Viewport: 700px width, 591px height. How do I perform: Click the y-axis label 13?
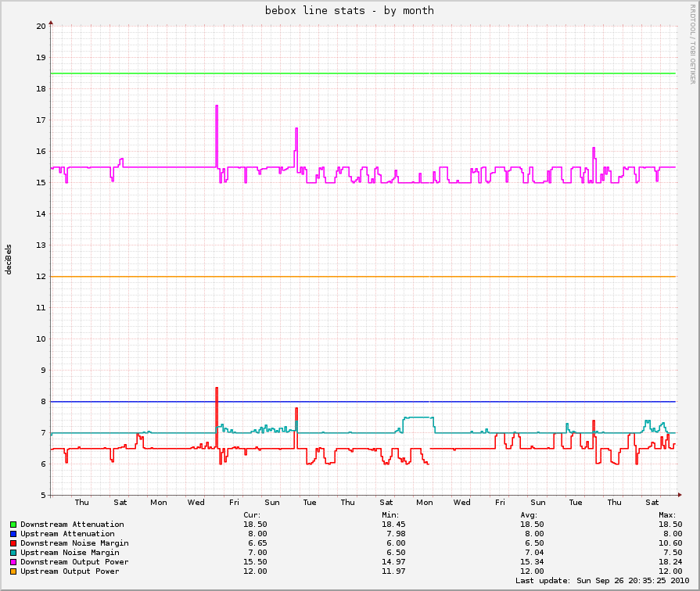(x=41, y=245)
